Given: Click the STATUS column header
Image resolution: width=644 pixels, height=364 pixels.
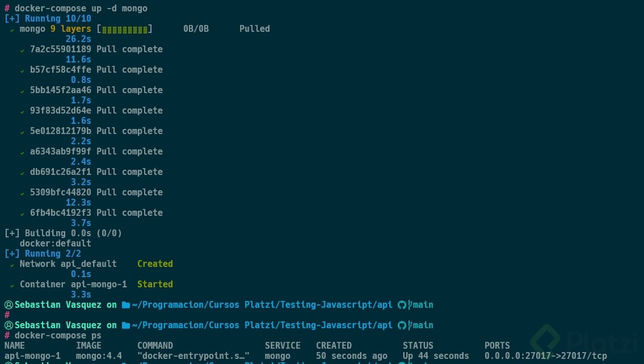Looking at the screenshot, I should [x=418, y=346].
